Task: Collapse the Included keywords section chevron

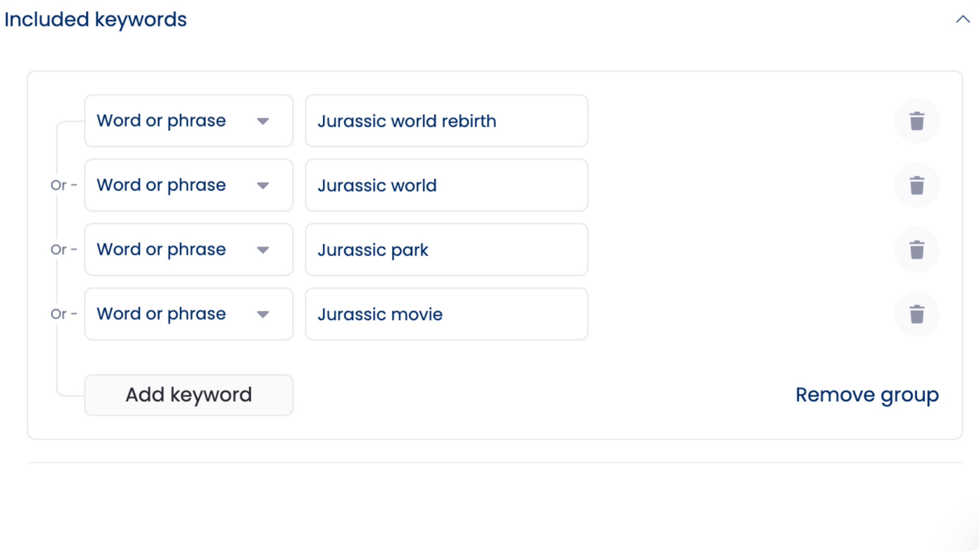Action: (963, 19)
